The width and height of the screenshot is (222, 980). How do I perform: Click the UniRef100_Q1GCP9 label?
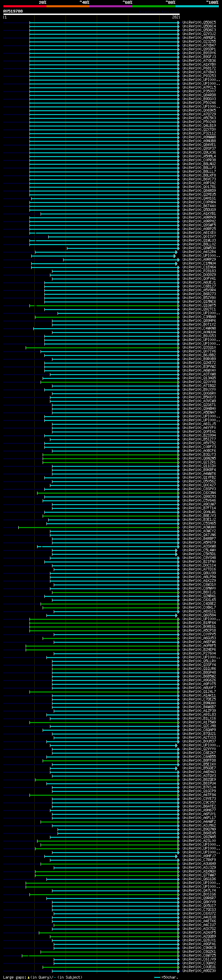point(199,791)
